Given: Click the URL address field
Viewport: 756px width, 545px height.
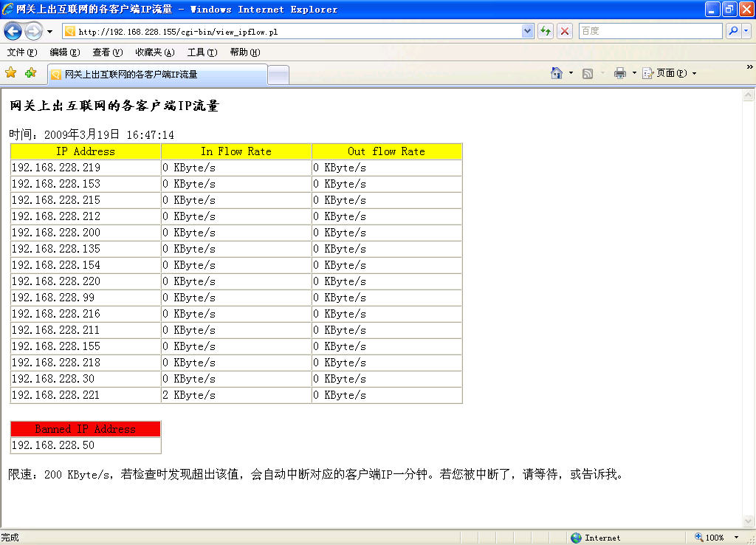Looking at the screenshot, I should point(295,32).
